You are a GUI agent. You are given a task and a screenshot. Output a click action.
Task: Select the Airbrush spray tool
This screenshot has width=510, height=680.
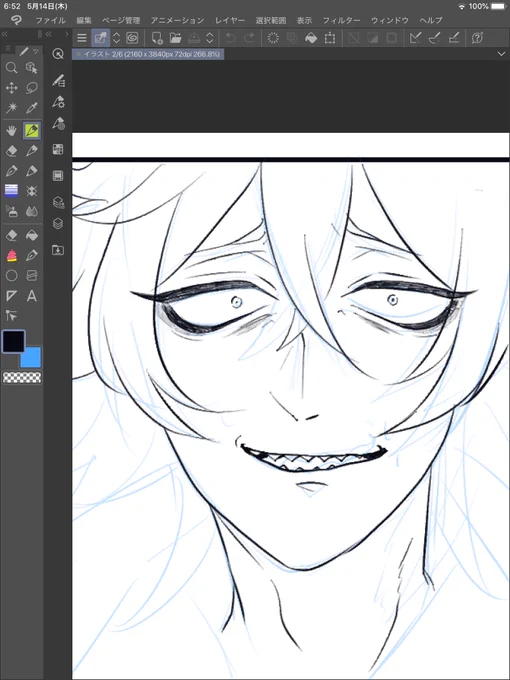click(11, 211)
